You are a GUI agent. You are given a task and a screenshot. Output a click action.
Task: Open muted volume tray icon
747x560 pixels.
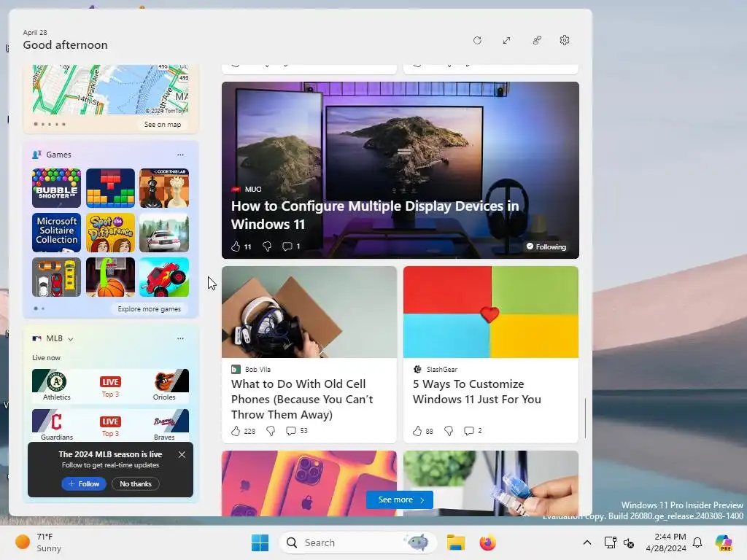(x=629, y=542)
